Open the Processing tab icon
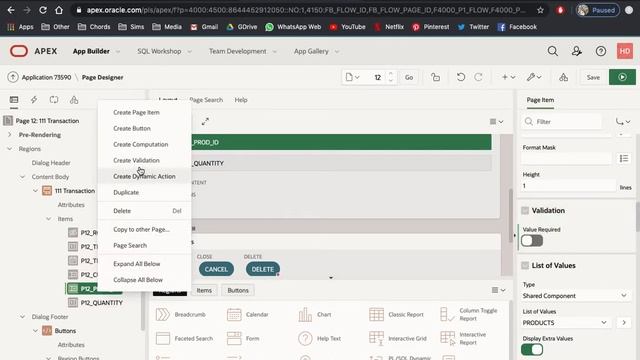Screen dimensions: 640x360 pos(54,100)
